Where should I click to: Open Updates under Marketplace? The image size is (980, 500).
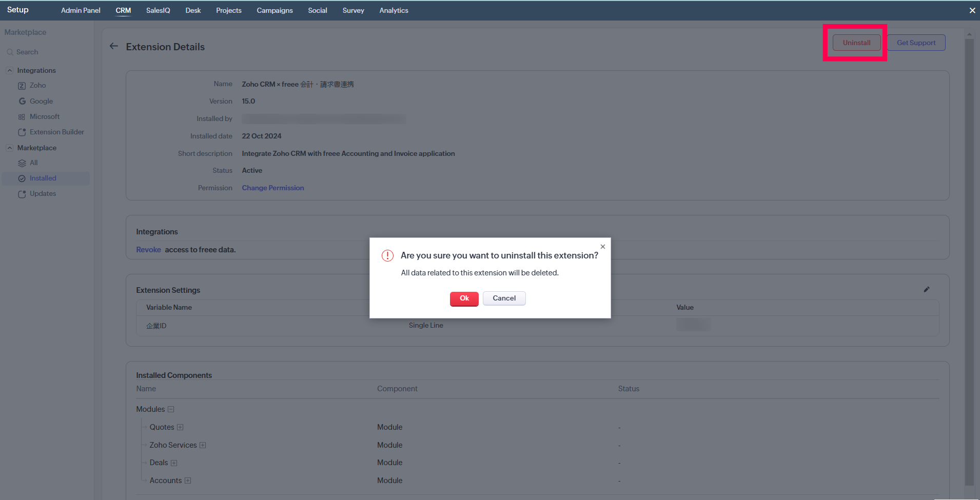43,194
